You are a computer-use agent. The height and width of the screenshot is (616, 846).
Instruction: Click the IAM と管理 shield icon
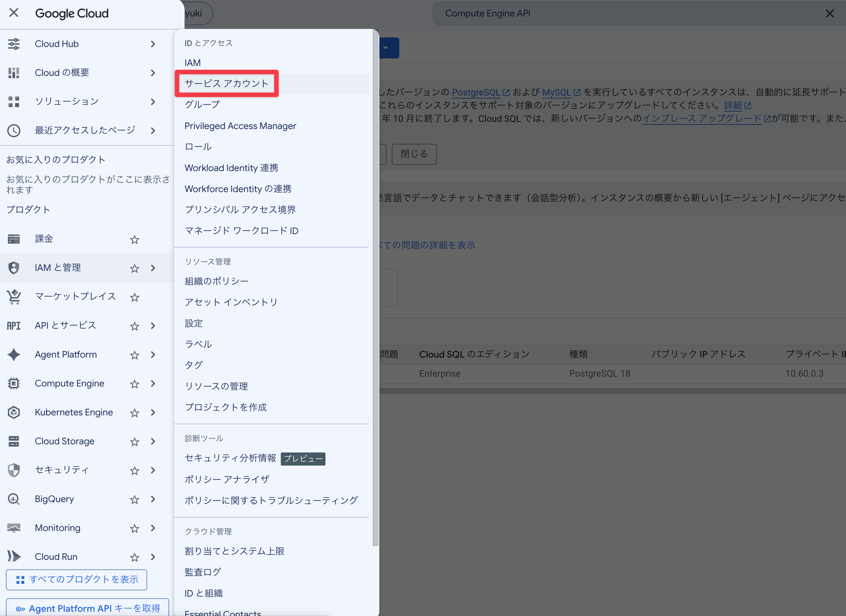[14, 268]
